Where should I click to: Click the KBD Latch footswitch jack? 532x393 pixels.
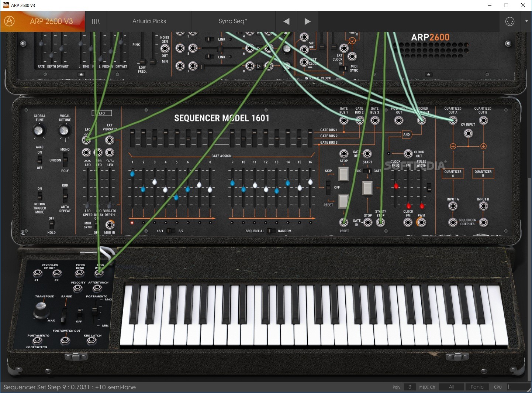point(91,341)
